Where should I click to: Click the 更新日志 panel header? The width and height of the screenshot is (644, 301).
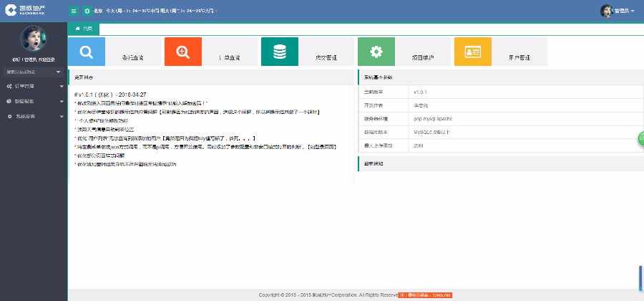click(211, 77)
